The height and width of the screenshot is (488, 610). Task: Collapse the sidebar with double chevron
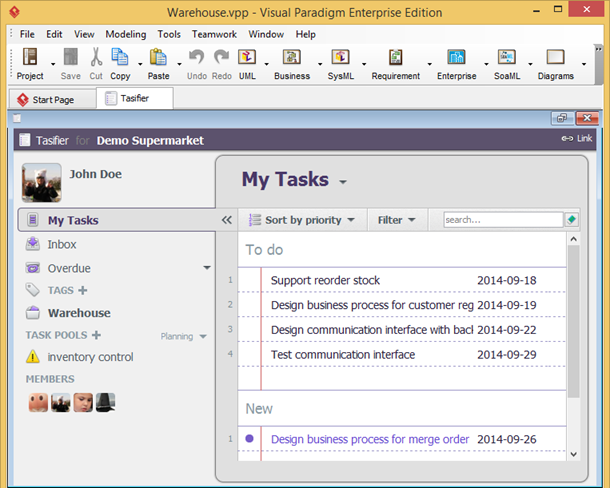click(227, 220)
